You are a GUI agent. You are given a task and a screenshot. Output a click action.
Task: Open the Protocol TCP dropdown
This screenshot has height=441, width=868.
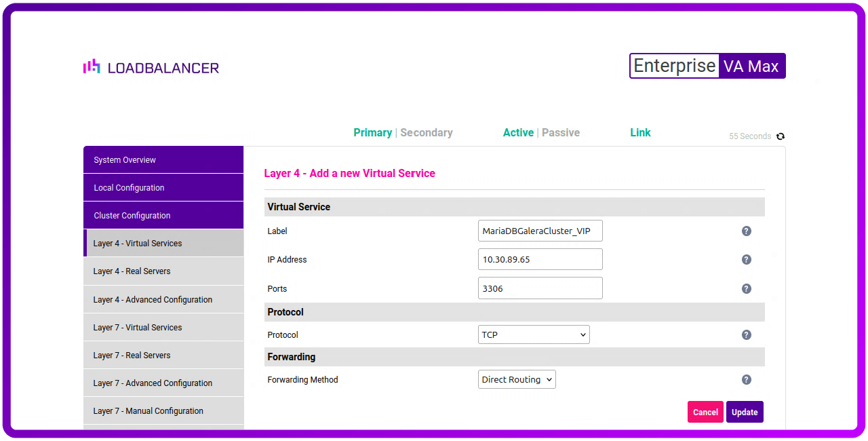(x=534, y=334)
